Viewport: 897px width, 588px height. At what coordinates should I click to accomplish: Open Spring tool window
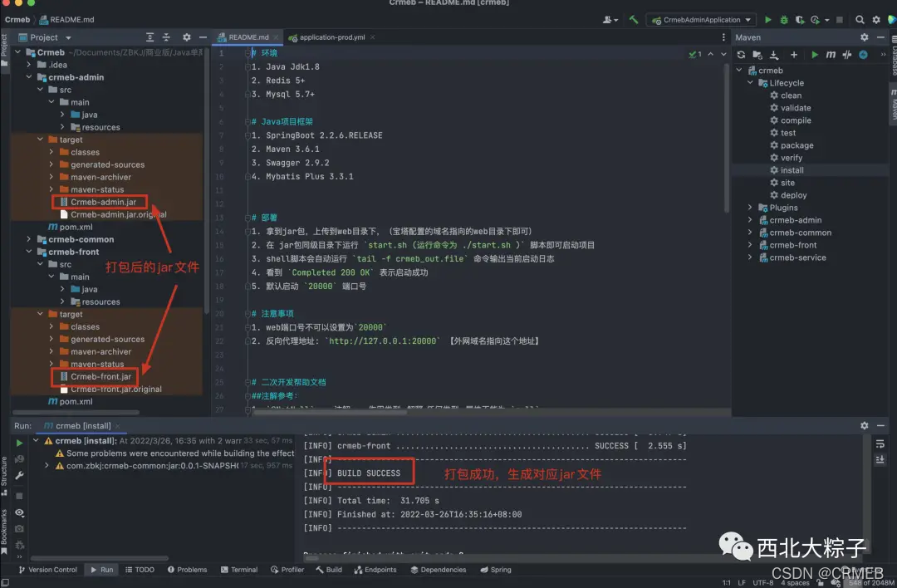pyautogui.click(x=496, y=570)
